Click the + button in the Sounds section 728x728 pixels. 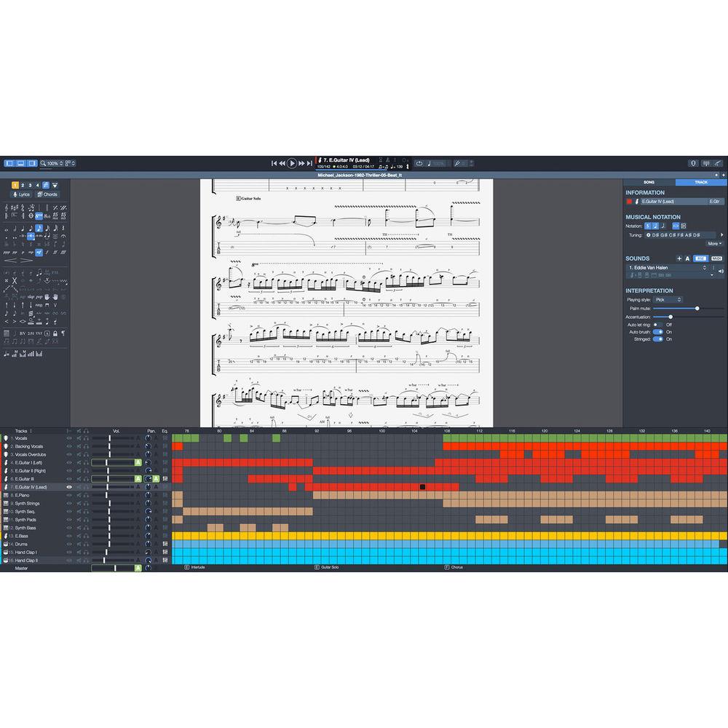tap(679, 258)
